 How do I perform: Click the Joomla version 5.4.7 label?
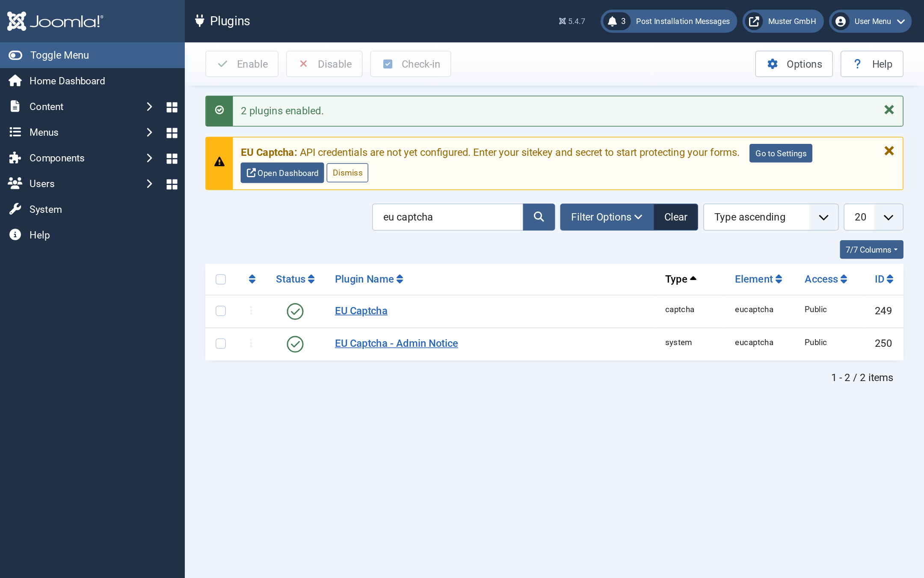coord(572,21)
